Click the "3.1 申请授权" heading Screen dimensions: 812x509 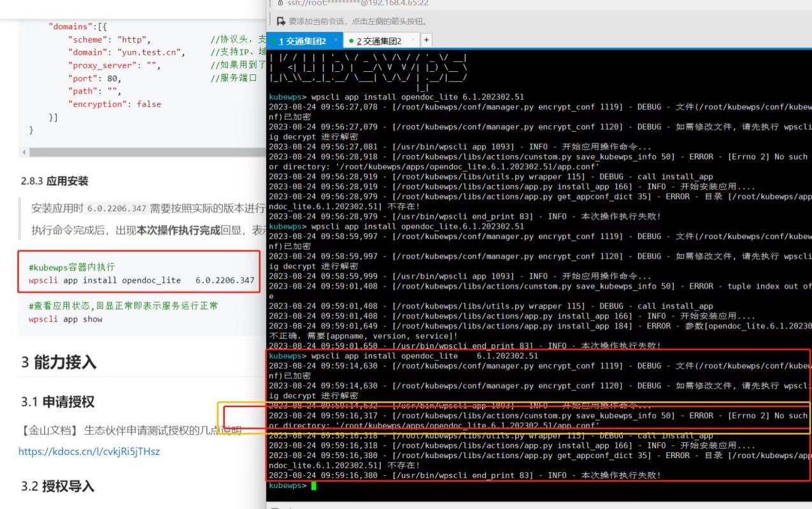pos(57,401)
